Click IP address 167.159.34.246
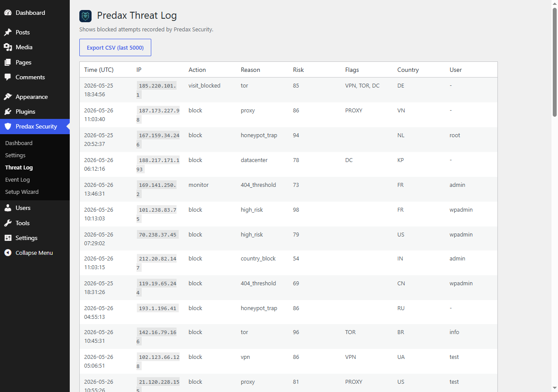The width and height of the screenshot is (558, 392). pos(159,140)
